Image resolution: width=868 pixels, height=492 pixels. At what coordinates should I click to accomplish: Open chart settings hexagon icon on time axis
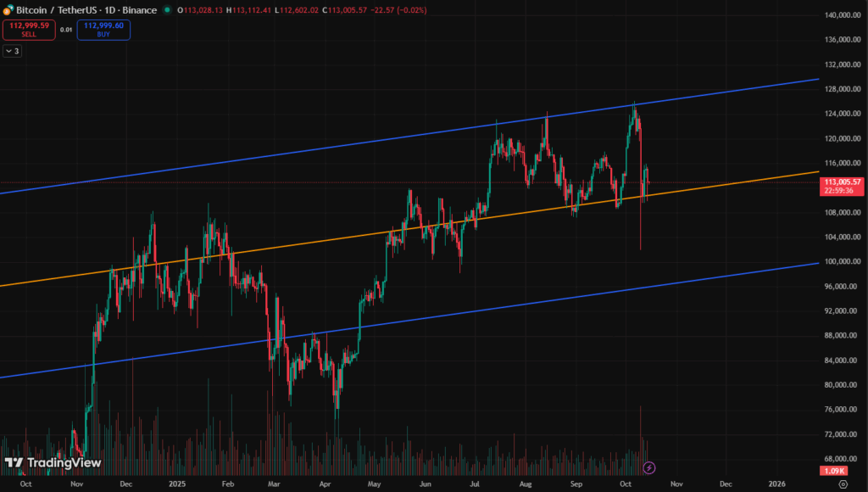[x=842, y=484]
